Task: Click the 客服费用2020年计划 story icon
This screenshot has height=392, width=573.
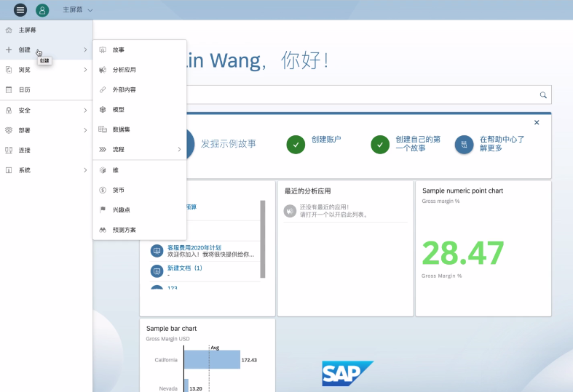Action: (157, 251)
